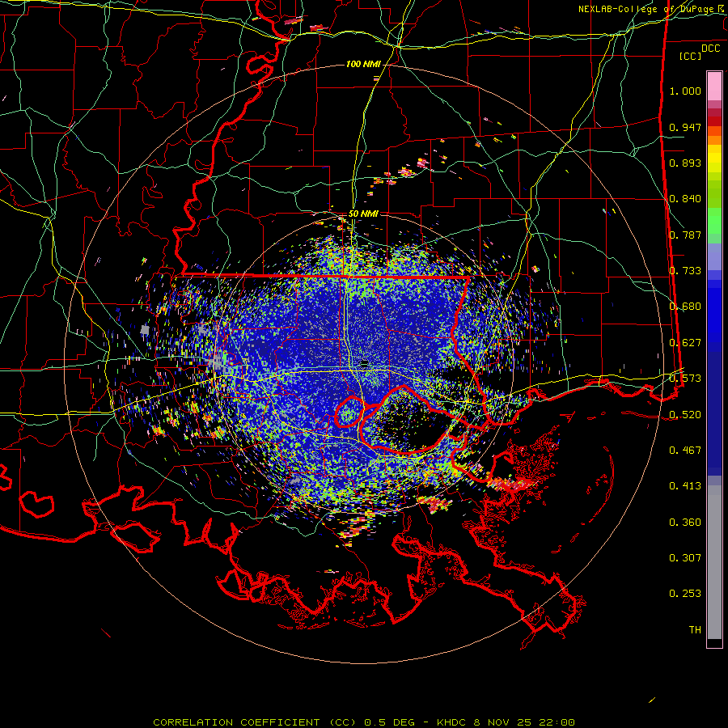Viewport: 728px width, 728px height.
Task: Click the 1.000 value on the color scale
Action: pos(685,91)
